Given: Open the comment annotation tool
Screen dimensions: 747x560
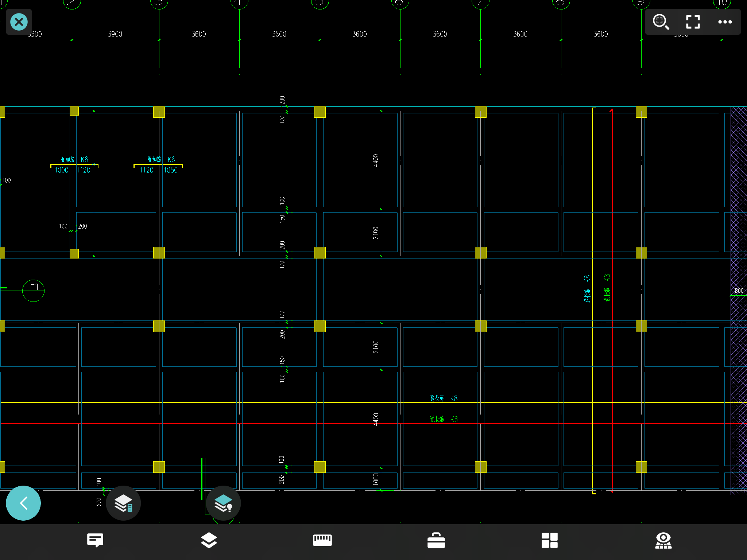Looking at the screenshot, I should [x=95, y=540].
